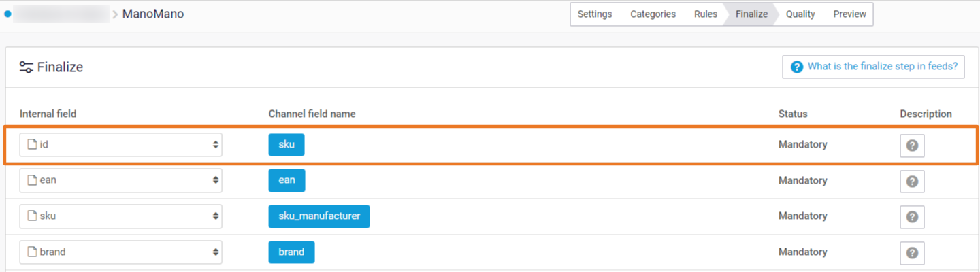Click the help icon for sku row
Image resolution: width=980 pixels, height=272 pixels.
click(912, 146)
